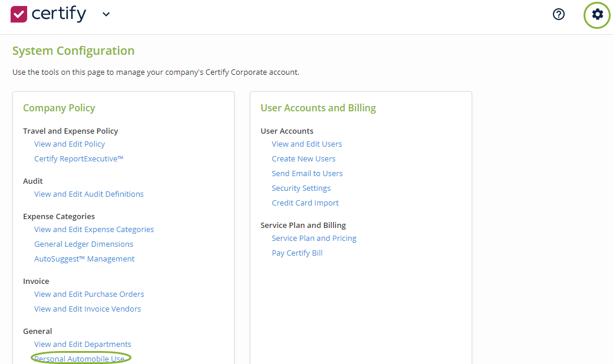Click the General subheading
613x364 pixels.
[38, 331]
